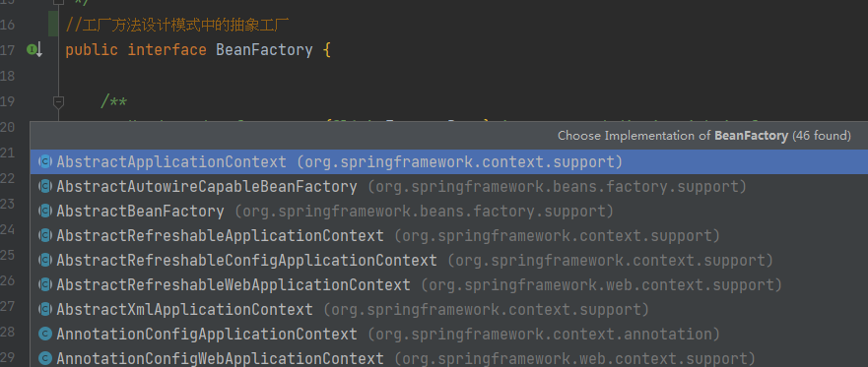
Task: Collapse the Javadoc comment fold at line 19
Action: [58, 101]
